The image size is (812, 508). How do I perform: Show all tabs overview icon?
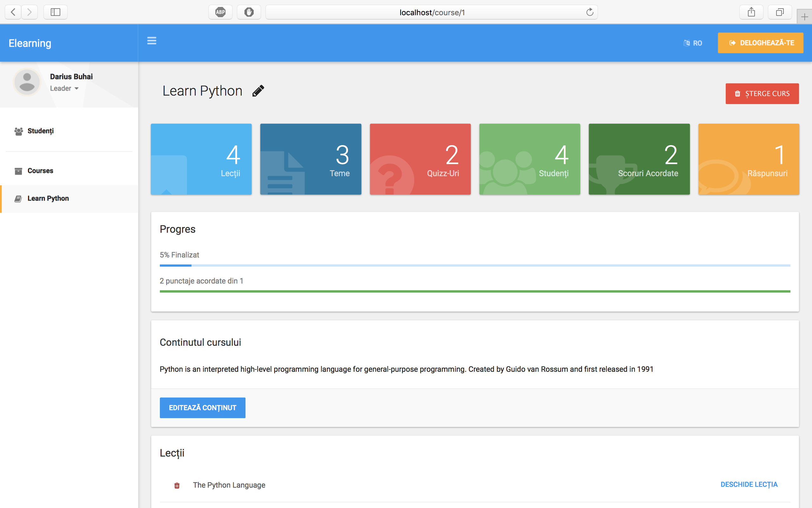coord(780,12)
